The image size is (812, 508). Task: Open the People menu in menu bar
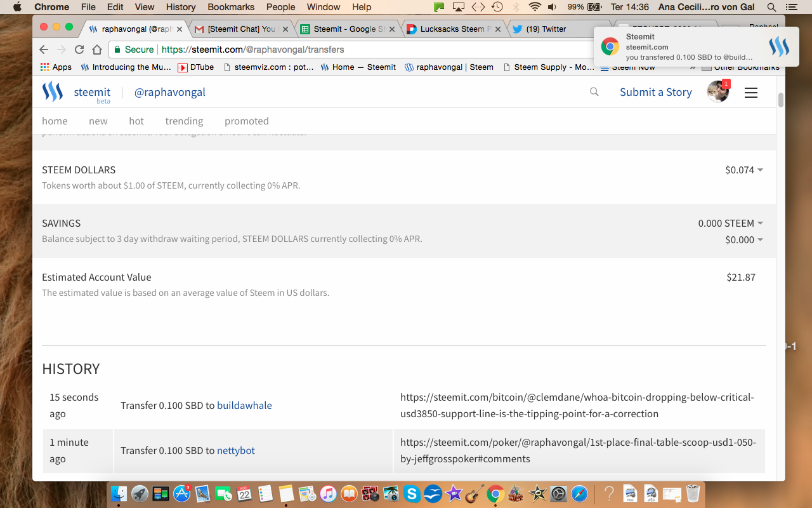[x=281, y=7]
